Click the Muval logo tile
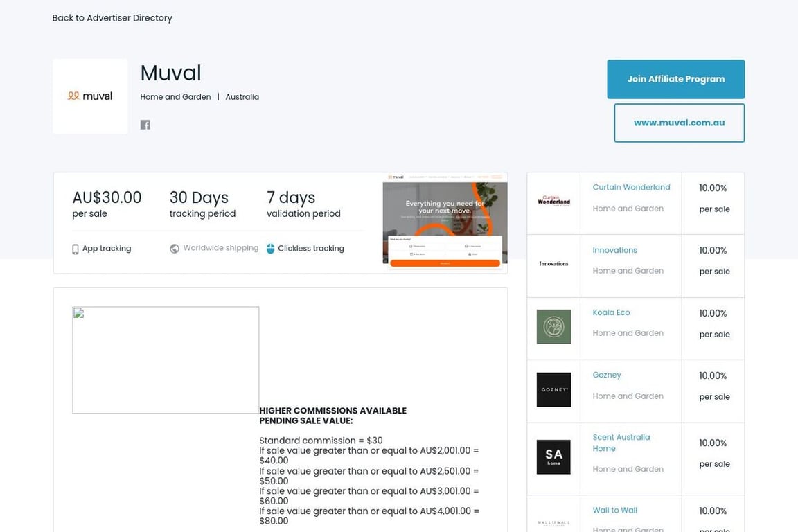The image size is (798, 532). (90, 96)
